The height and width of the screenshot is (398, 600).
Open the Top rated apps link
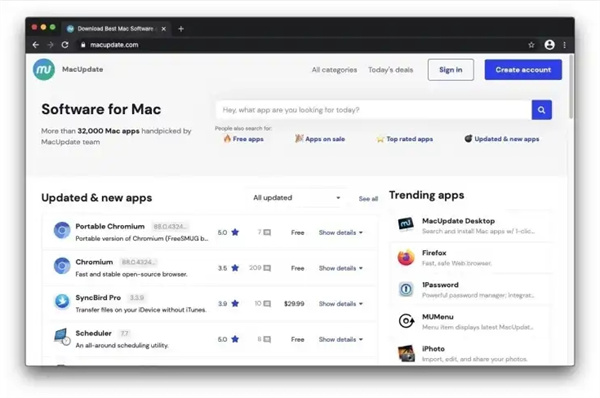tap(405, 139)
